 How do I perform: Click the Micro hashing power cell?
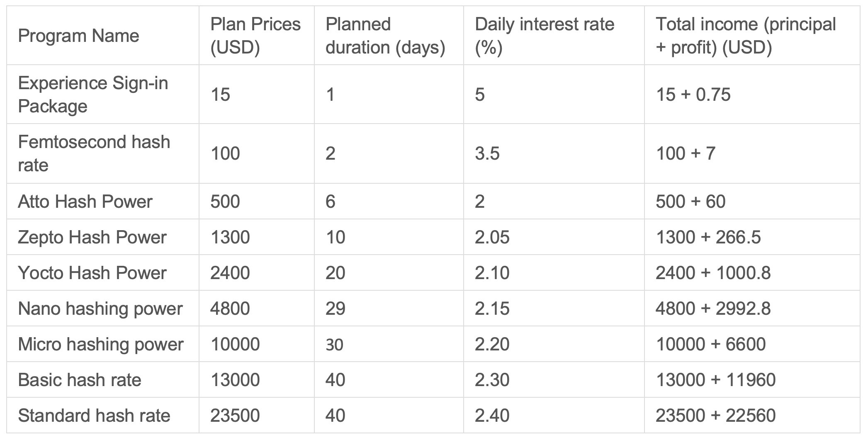[100, 344]
